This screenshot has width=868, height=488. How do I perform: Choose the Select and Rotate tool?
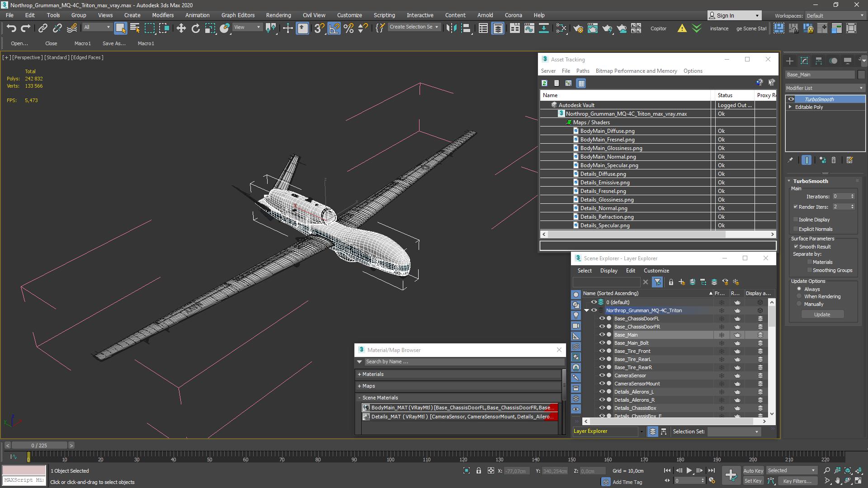click(x=196, y=28)
